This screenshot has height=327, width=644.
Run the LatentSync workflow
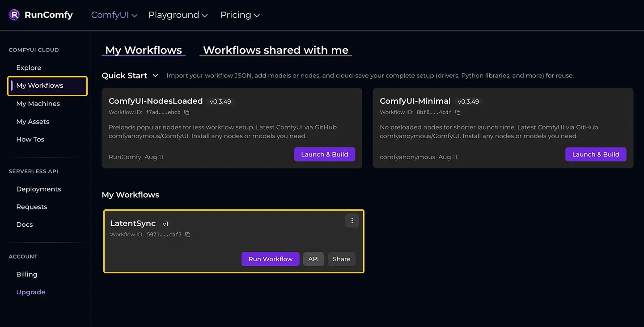(271, 259)
